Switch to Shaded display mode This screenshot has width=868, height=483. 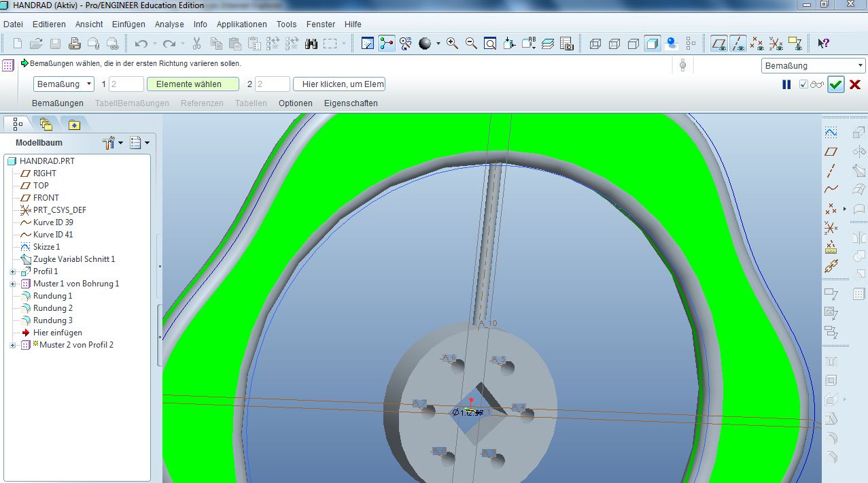coord(653,44)
